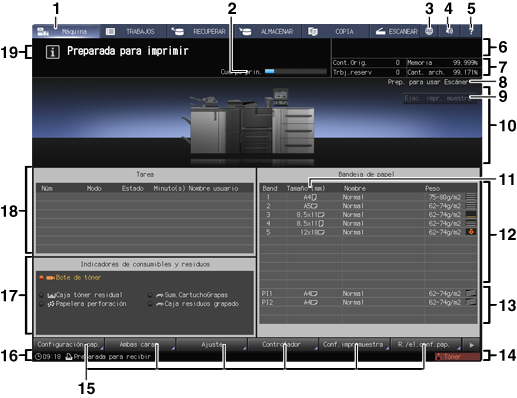Click PI2 paper level icon
This screenshot has width=517, height=398.
(471, 302)
